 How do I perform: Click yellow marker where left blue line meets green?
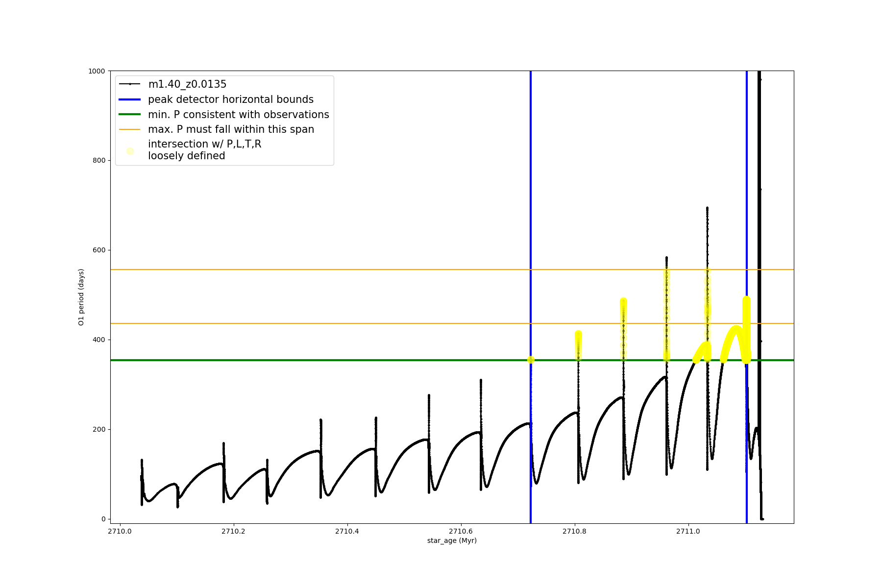pos(531,360)
